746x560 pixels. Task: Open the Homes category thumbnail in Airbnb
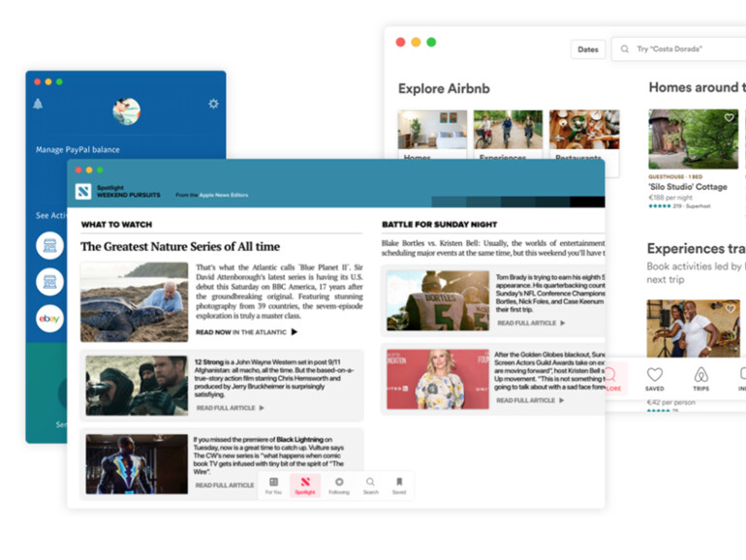[x=432, y=130]
